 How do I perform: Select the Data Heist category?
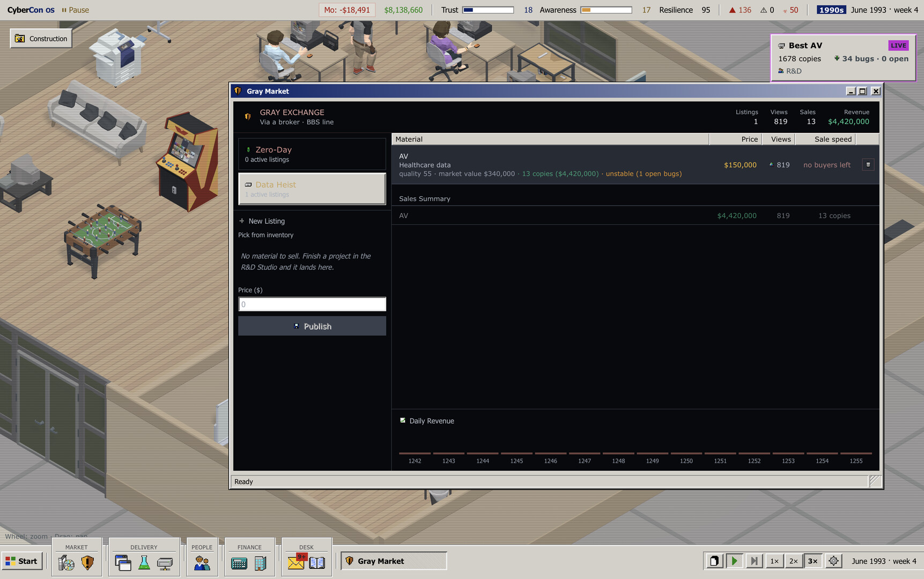[x=312, y=189]
